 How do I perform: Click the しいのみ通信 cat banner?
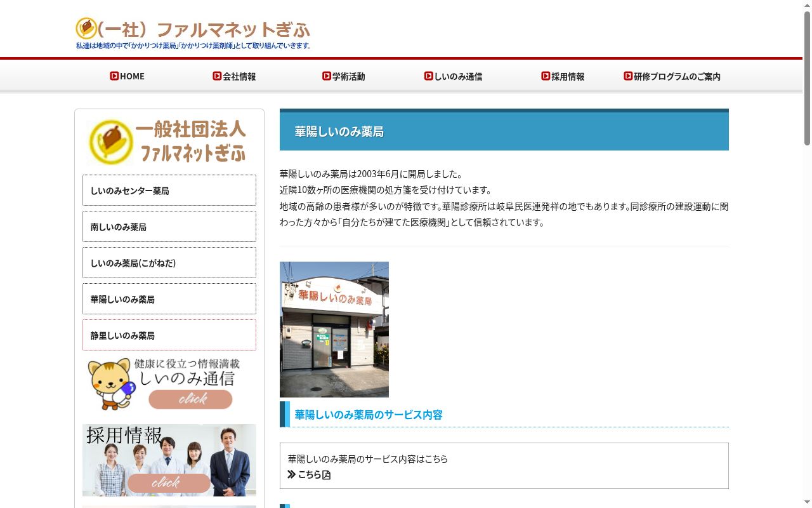click(169, 384)
